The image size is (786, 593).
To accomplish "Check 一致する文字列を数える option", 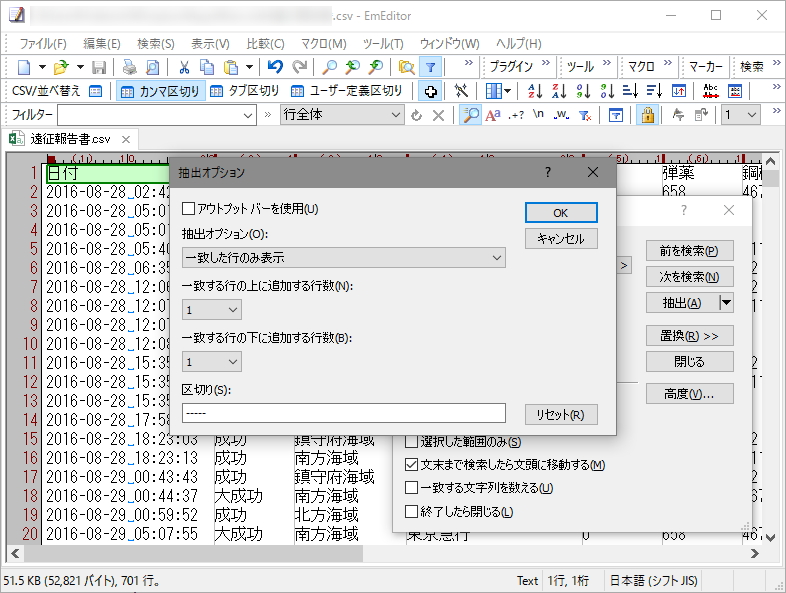I will [411, 488].
